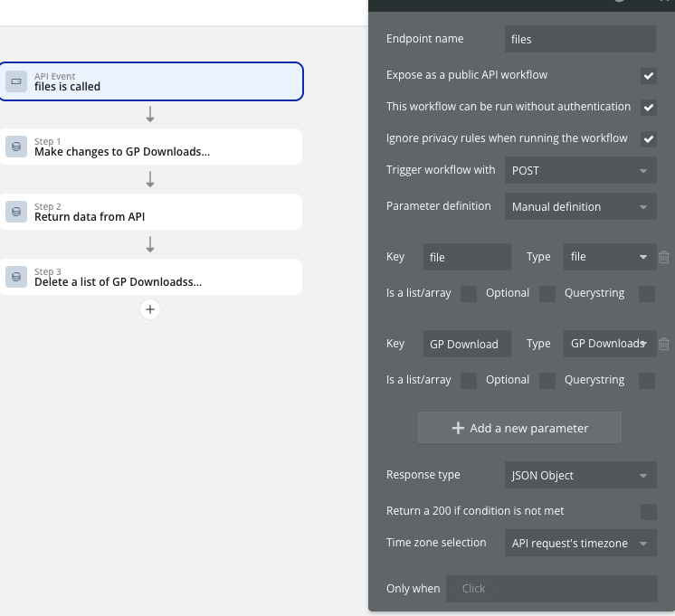This screenshot has height=616, width=675.
Task: Uncheck Ignore privacy rules when running workflow
Action: pos(648,139)
